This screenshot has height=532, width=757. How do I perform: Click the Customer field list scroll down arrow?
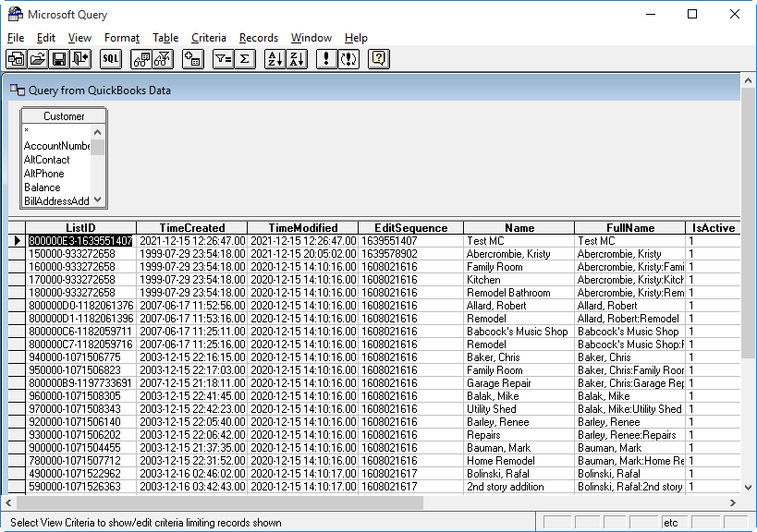98,199
